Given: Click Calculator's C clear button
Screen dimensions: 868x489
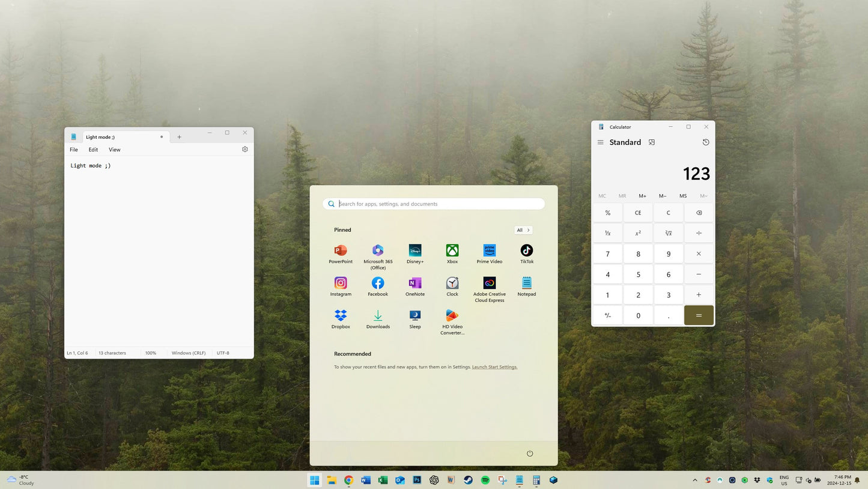Looking at the screenshot, I should click(669, 213).
